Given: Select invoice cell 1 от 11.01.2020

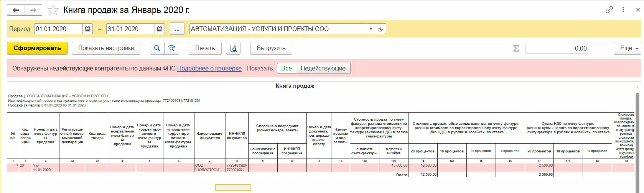Looking at the screenshot, I should pyautogui.click(x=45, y=167).
